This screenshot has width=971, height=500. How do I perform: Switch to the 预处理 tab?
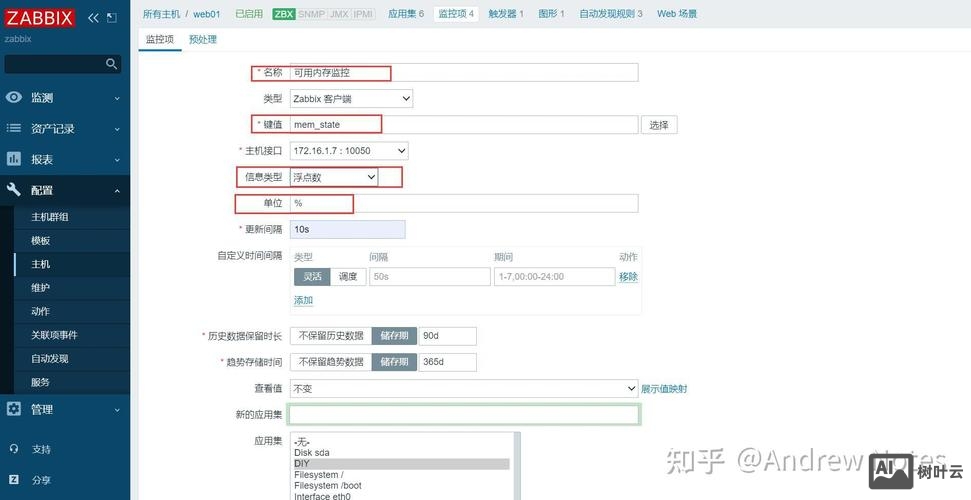(202, 39)
